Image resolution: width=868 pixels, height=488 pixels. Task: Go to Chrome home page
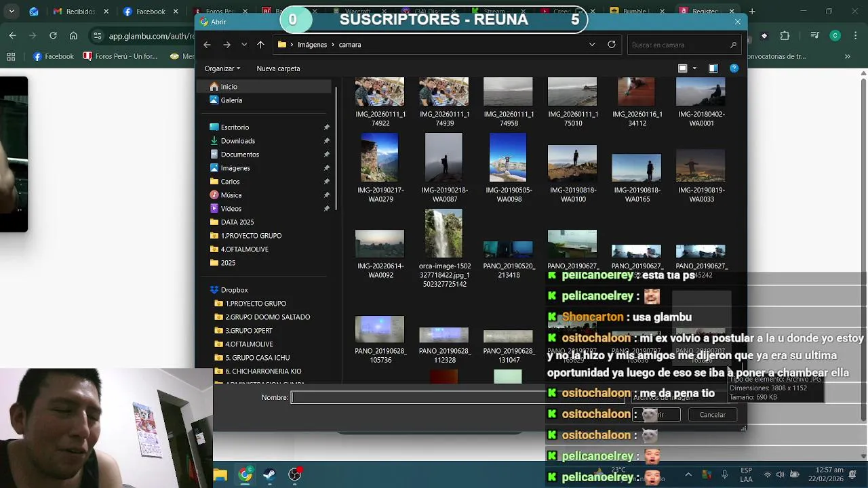73,36
